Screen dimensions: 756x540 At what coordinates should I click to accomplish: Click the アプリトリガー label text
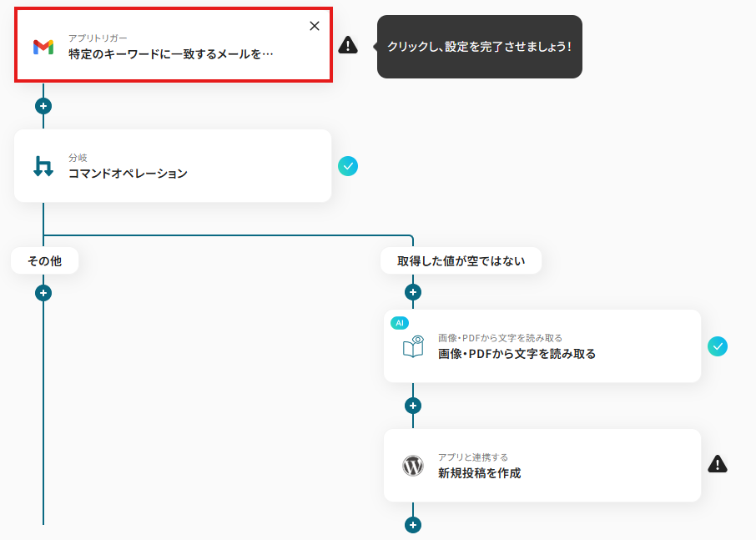coord(98,38)
